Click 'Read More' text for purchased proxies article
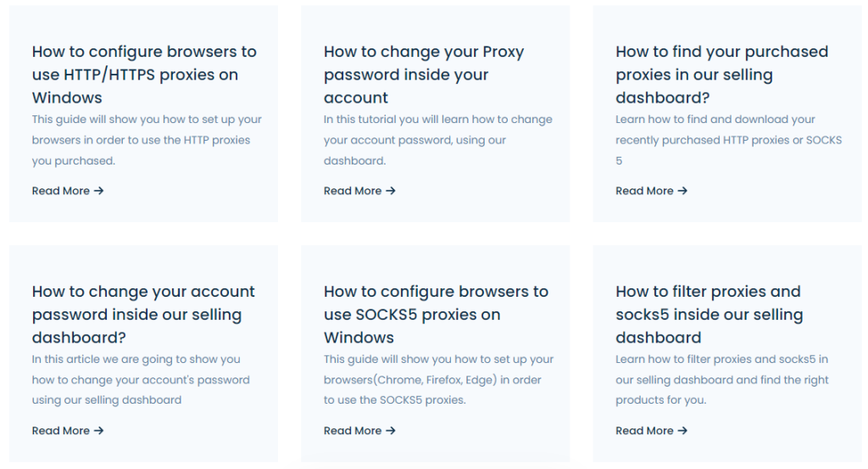This screenshot has height=469, width=868. point(644,191)
